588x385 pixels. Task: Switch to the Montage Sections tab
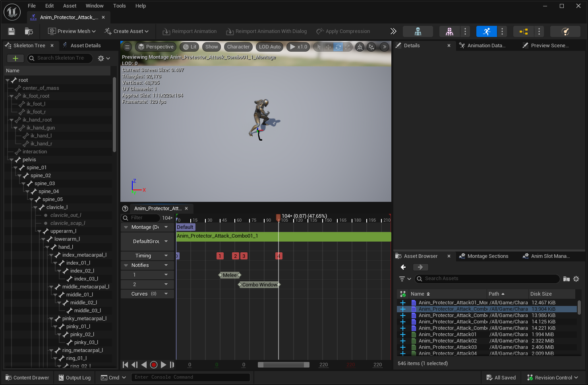point(487,256)
